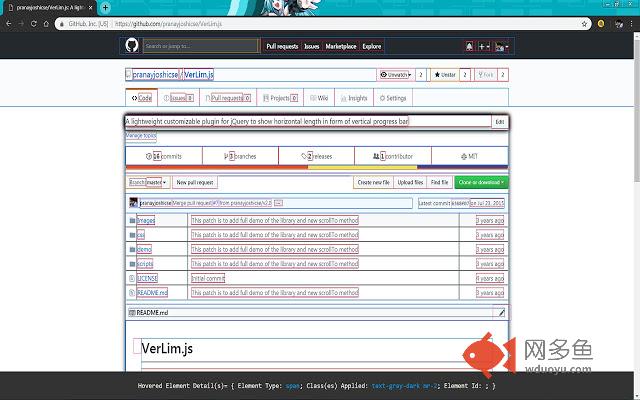
Task: Open new browser tab with plus
Action: pos(105,7)
